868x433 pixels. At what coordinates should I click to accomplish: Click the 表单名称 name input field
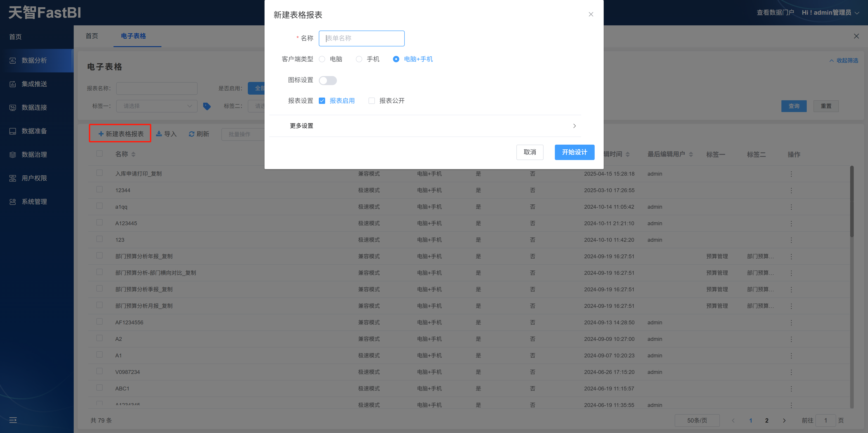(x=361, y=38)
